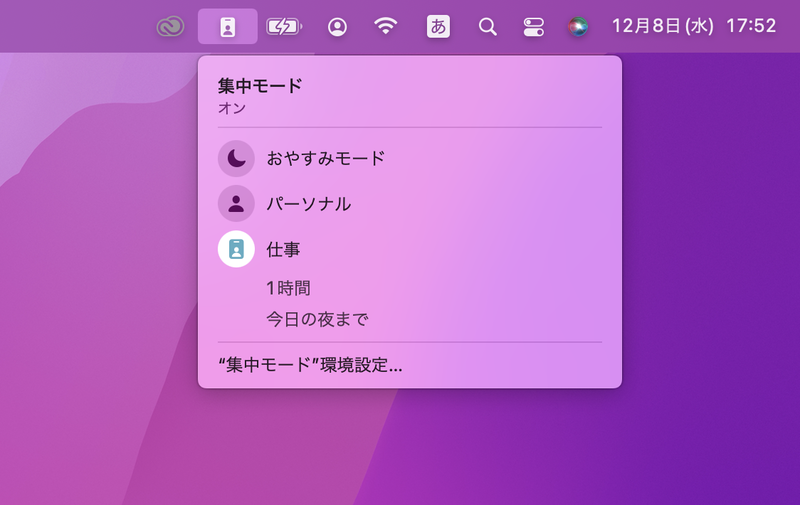The width and height of the screenshot is (800, 505).
Task: Open Spotlight search magnifier
Action: (488, 27)
